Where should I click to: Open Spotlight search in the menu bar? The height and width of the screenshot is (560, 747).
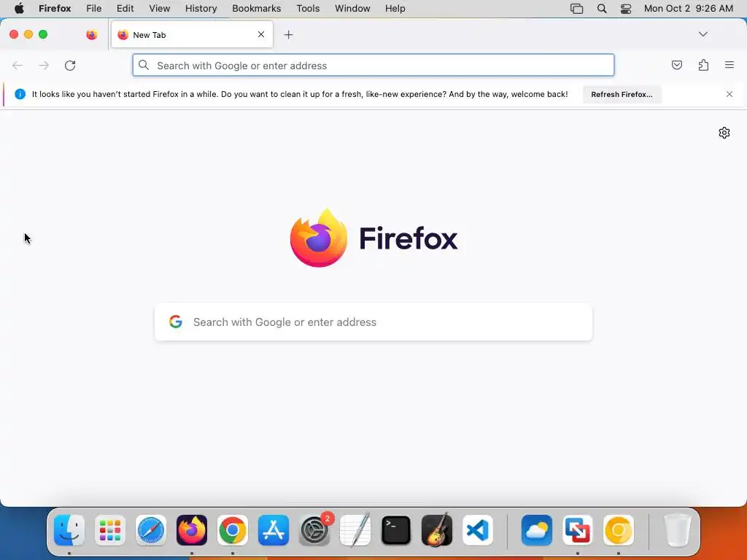tap(602, 9)
